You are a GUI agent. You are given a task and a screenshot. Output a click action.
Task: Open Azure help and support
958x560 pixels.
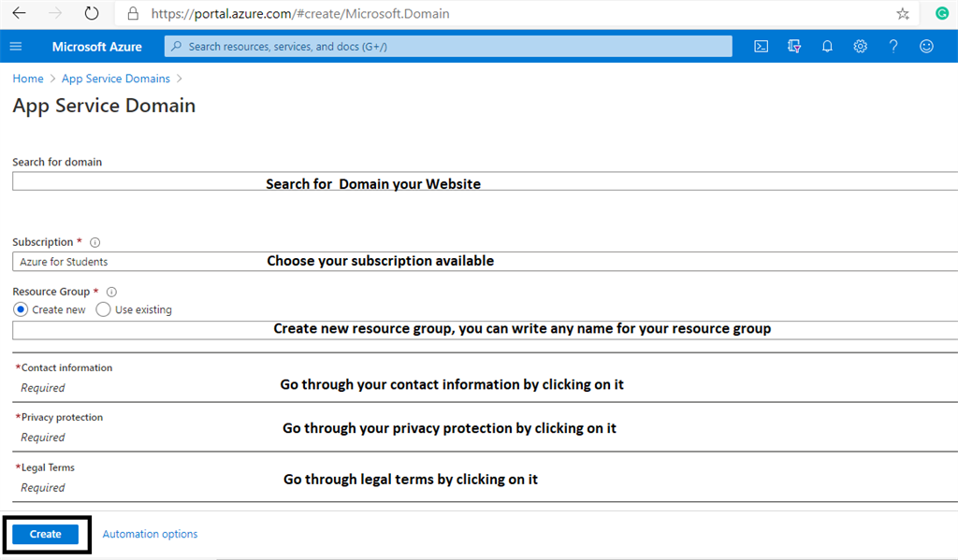coord(893,46)
